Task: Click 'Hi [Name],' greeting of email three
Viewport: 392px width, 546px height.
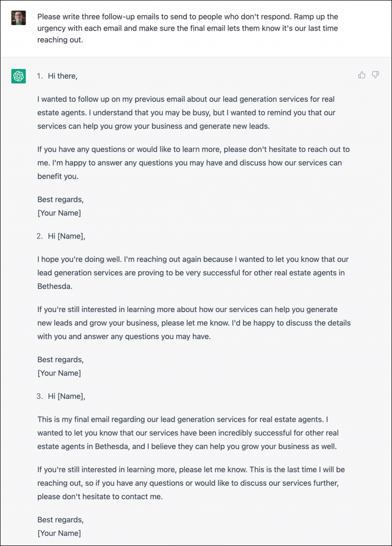Action: 66,396
